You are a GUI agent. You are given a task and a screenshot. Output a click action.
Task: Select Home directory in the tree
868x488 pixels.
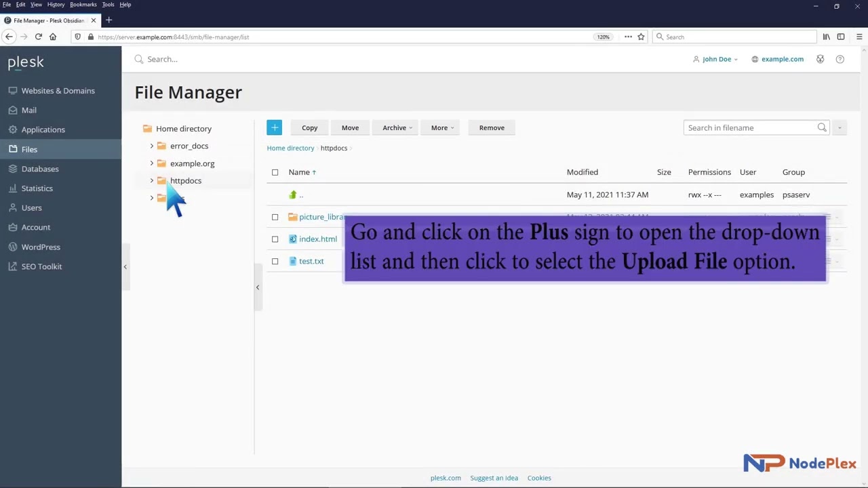click(183, 129)
